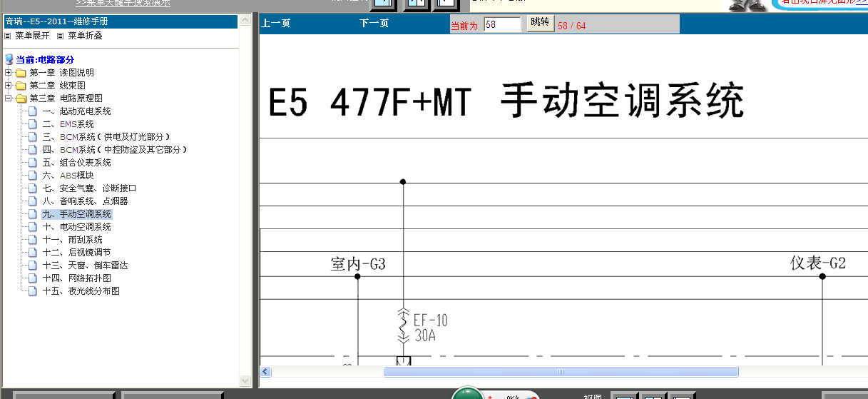Viewport: 868px width, 399px height.
Task: Click the page icon for 十三、天窗、倒车雷达
Action: (32, 266)
